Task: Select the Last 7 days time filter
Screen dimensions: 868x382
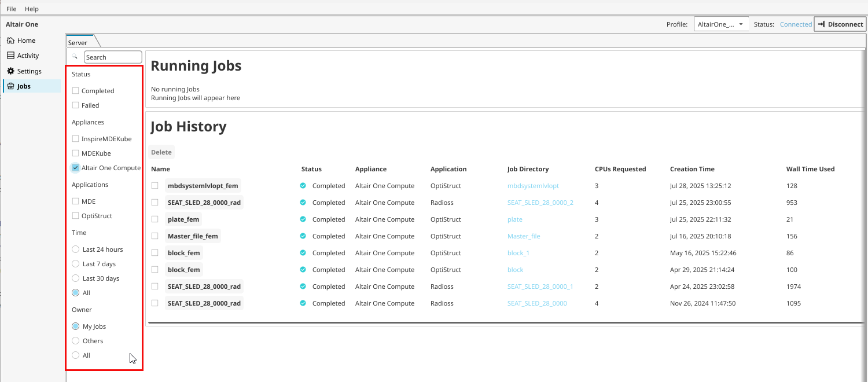Action: (75, 264)
